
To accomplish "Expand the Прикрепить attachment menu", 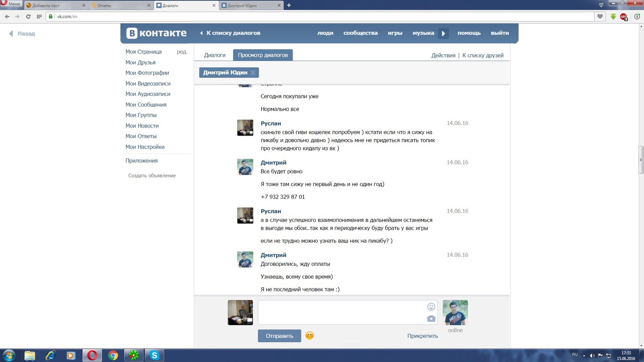I will point(422,336).
